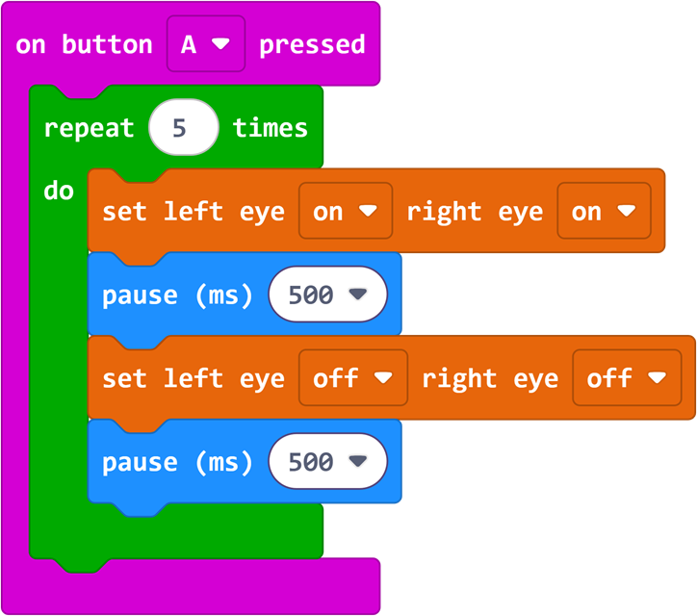
Task: Open the left eye "on" dropdown
Action: point(345,212)
